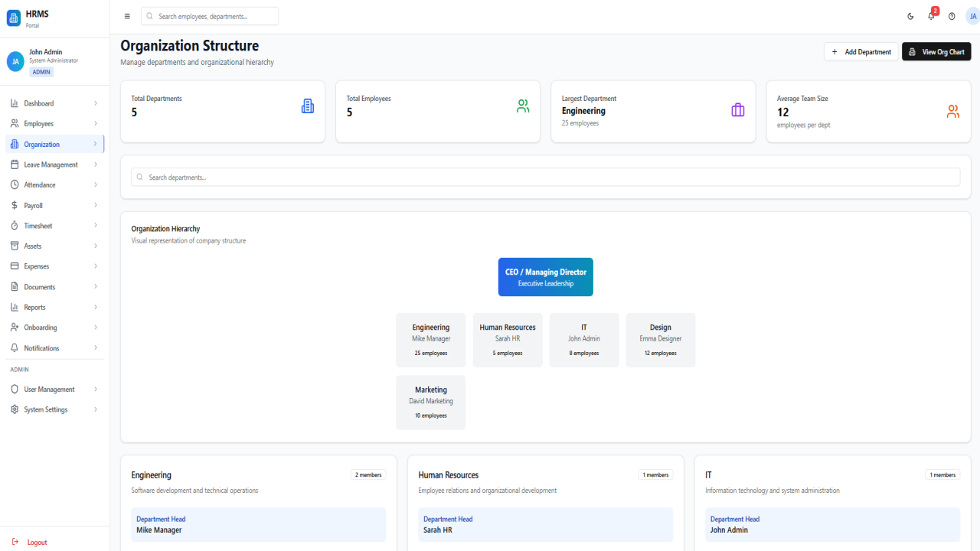Image resolution: width=980 pixels, height=551 pixels.
Task: Click John Admin Department Head box in IT card
Action: (x=833, y=524)
